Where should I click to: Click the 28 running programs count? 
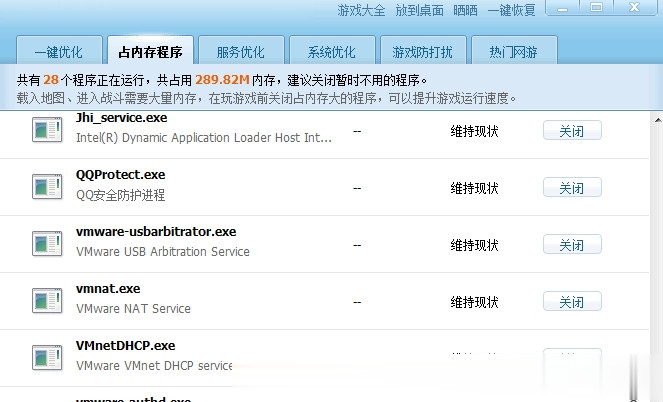[x=51, y=80]
